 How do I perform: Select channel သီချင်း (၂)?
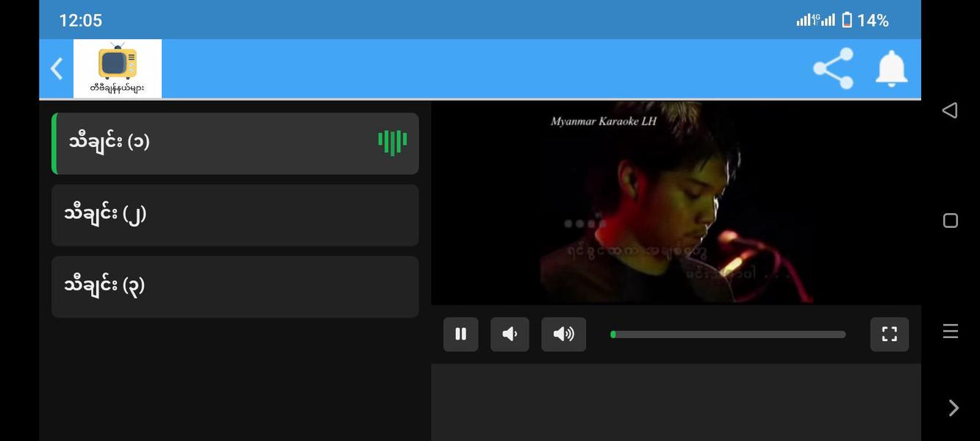235,215
